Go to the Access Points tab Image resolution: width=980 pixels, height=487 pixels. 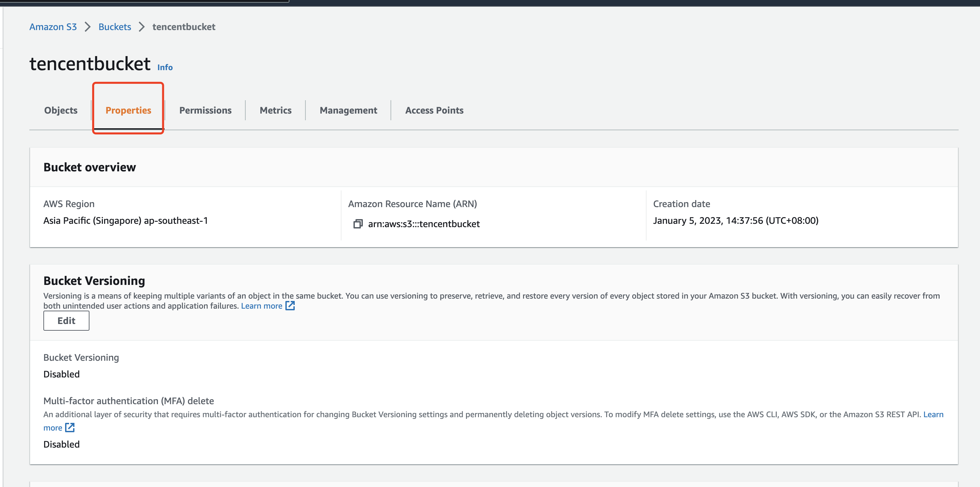[x=434, y=111]
